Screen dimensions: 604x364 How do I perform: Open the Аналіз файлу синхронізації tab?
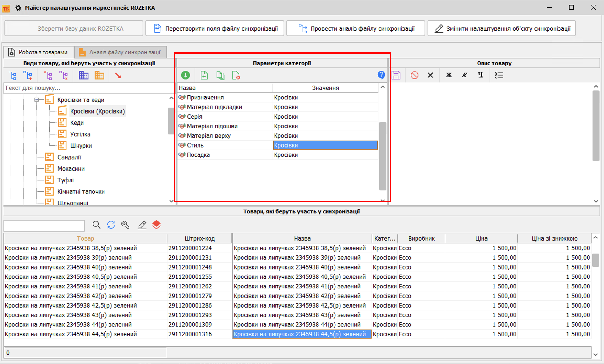pyautogui.click(x=120, y=52)
